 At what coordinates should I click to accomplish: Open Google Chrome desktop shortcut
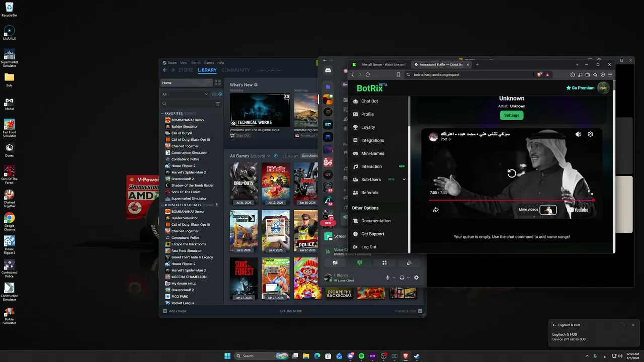point(9,221)
